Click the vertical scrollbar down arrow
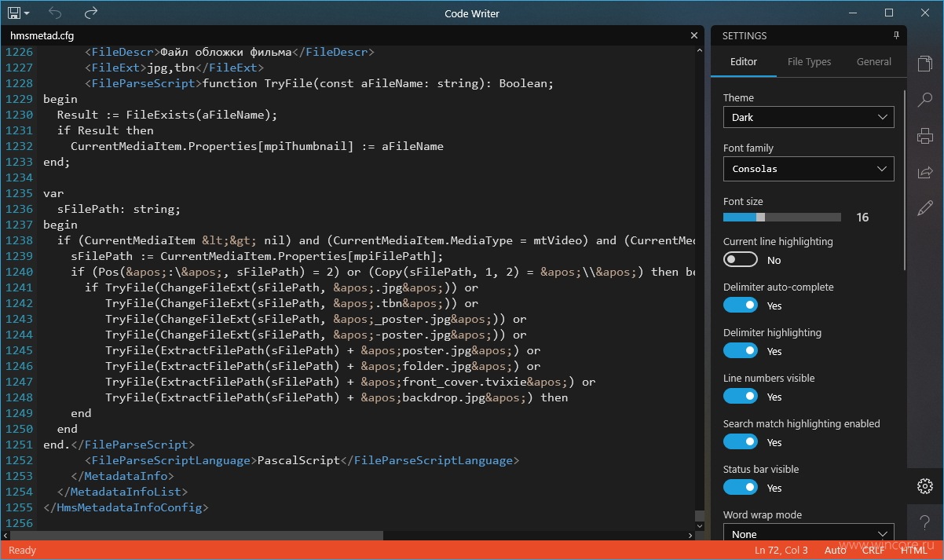Image resolution: width=944 pixels, height=560 pixels. pos(699,527)
